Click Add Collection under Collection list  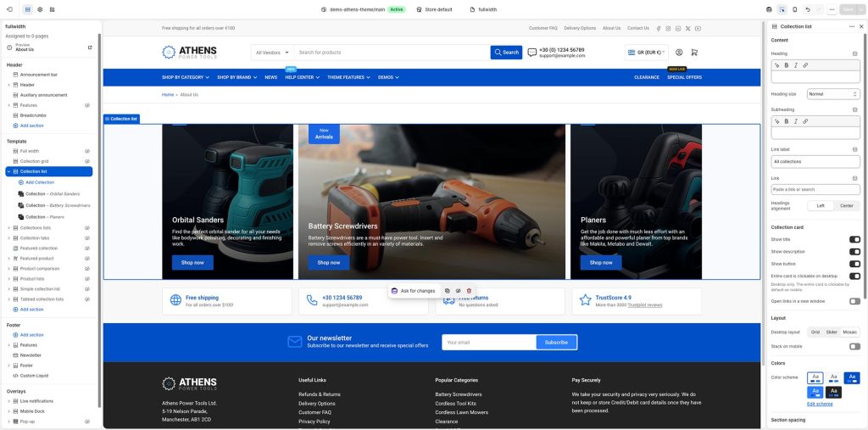pos(36,182)
